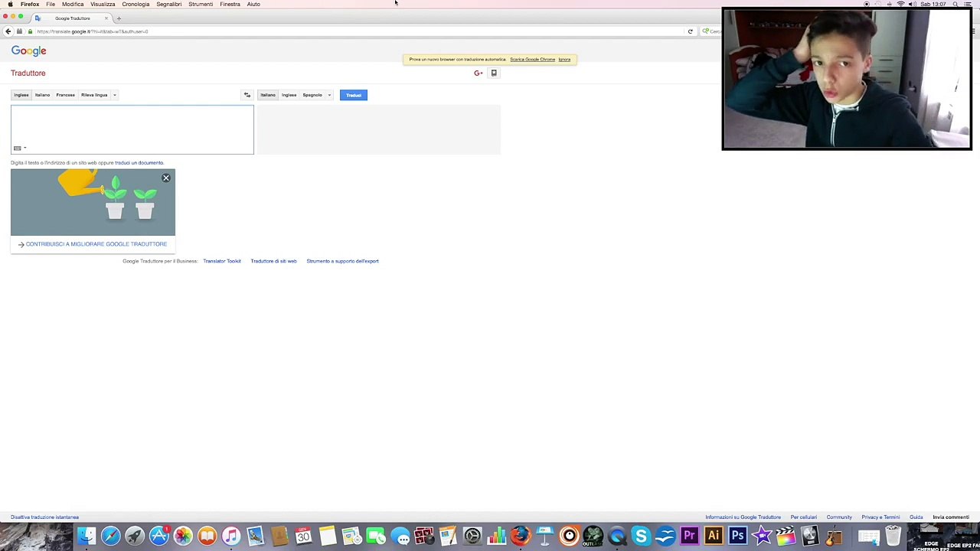980x551 pixels.
Task: Open the Apple menu
Action: point(10,4)
